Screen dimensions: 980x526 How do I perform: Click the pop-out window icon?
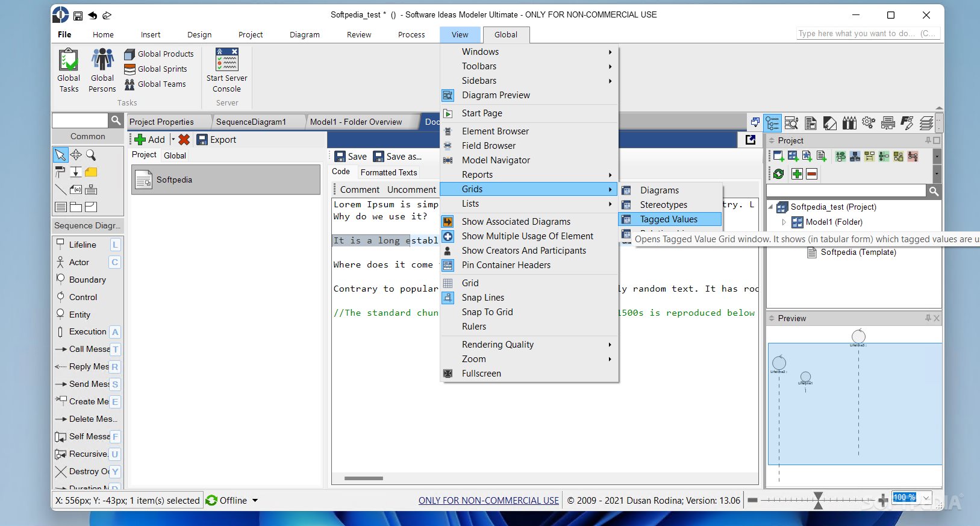coord(751,140)
